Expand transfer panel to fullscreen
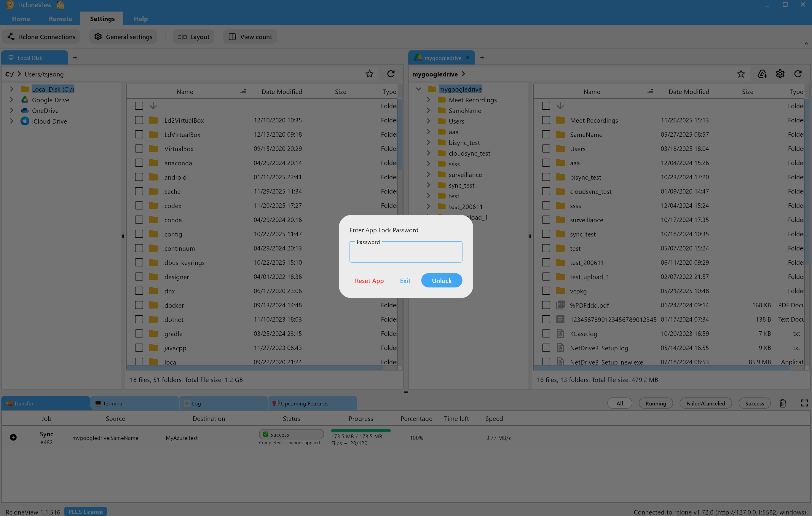Screen dimensions: 812x516 tap(804, 403)
